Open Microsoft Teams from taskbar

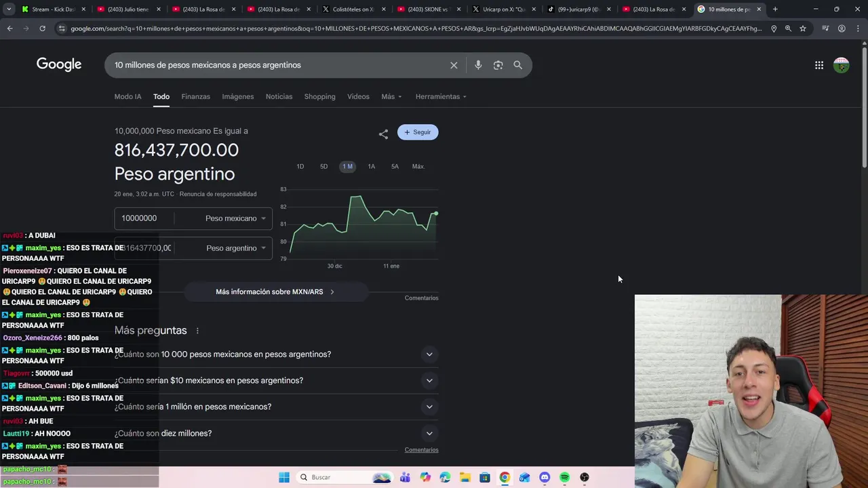click(406, 477)
